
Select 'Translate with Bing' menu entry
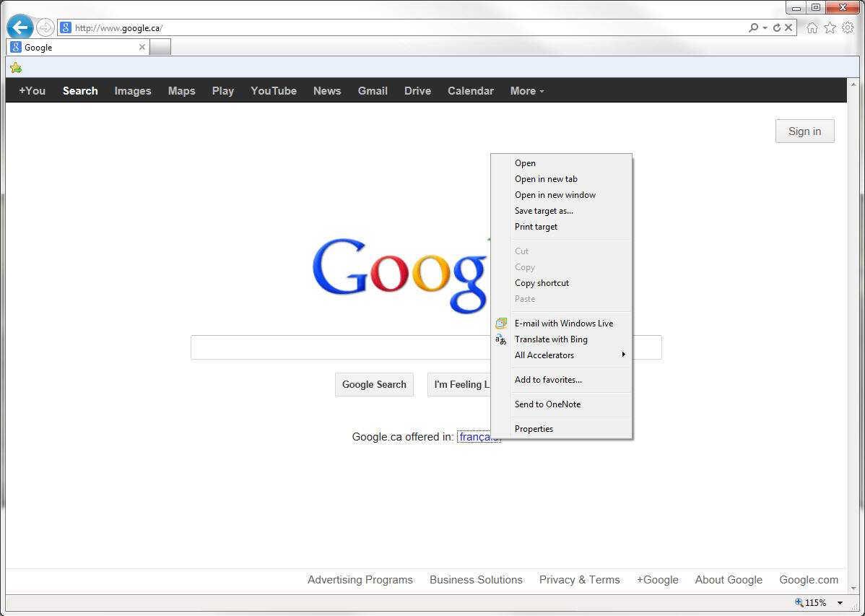[x=551, y=339]
